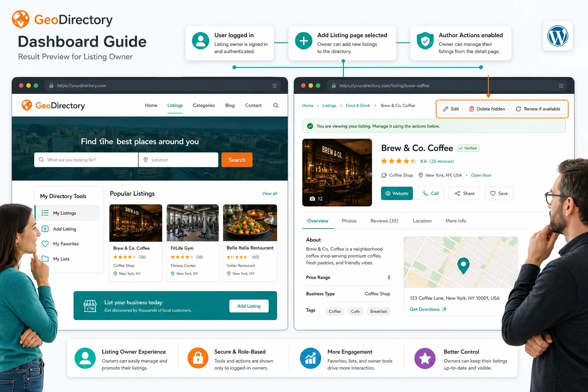Click the Call button
The image size is (588, 392).
431,193
